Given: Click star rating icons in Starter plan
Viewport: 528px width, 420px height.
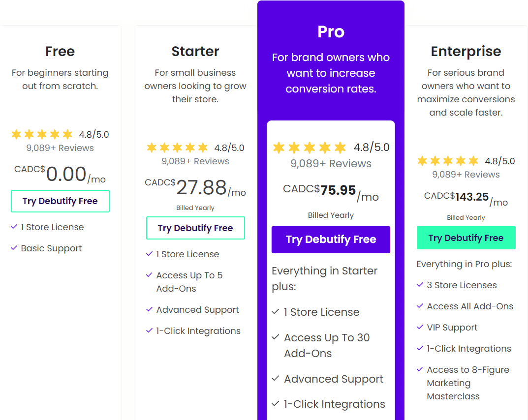Looking at the screenshot, I should tap(178, 148).
